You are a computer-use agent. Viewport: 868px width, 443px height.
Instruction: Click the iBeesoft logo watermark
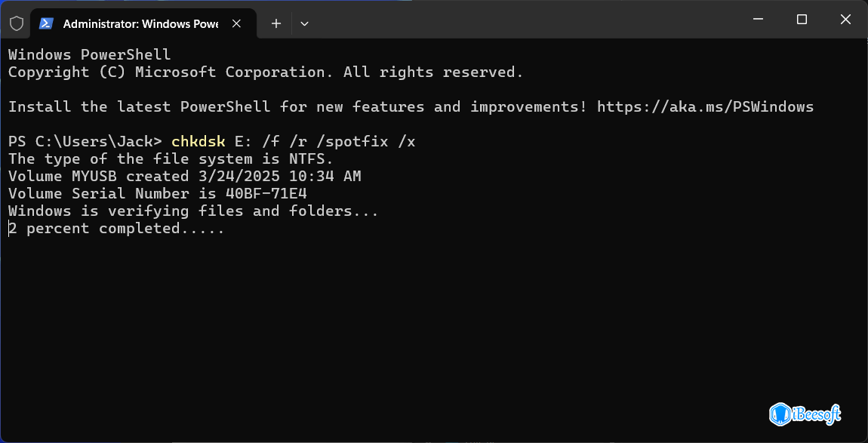click(x=805, y=414)
